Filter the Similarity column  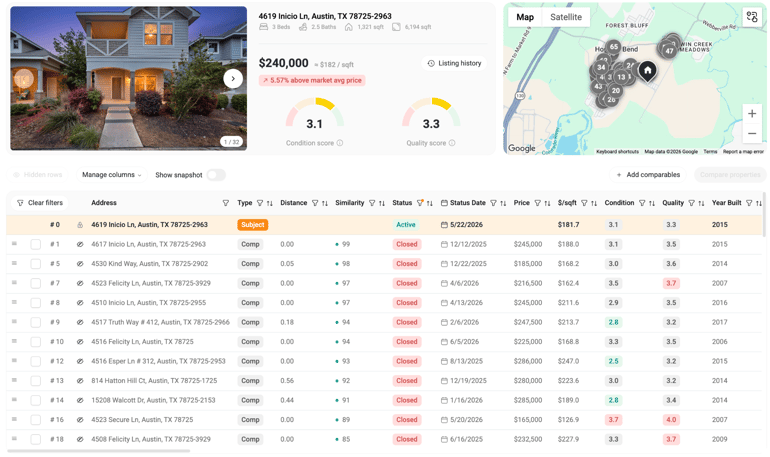[x=372, y=203]
